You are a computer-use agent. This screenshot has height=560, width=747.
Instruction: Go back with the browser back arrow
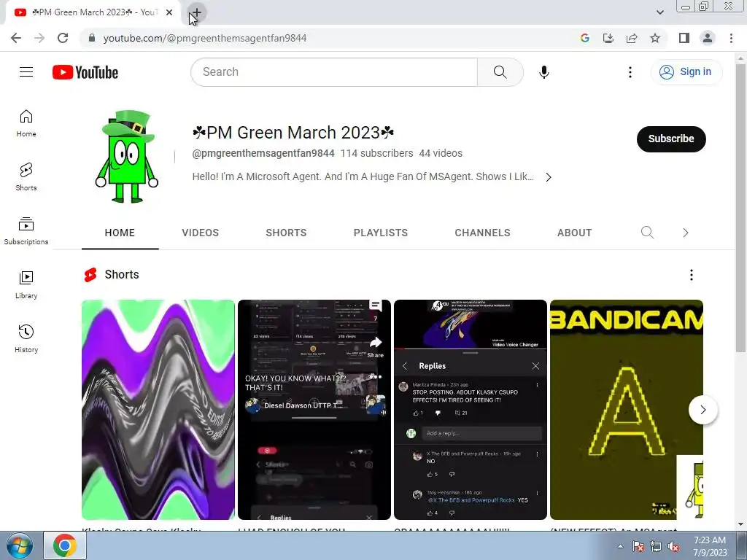(x=16, y=38)
